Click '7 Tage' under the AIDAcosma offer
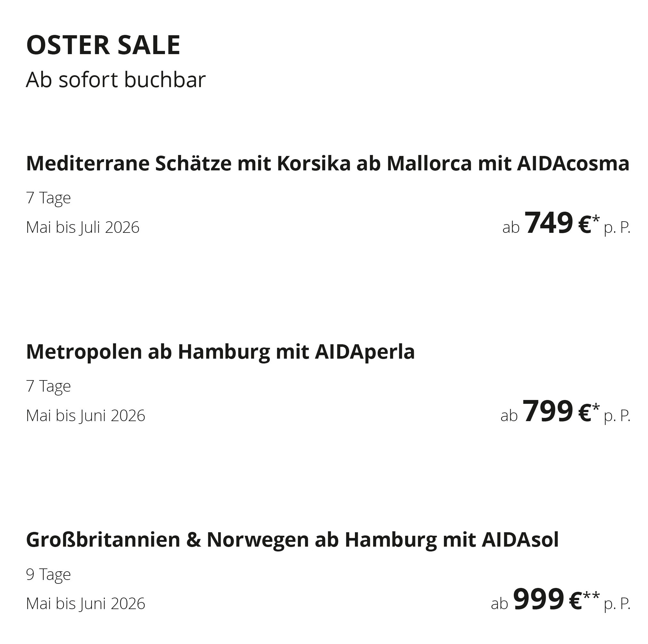This screenshot has height=644, width=648. point(48,198)
